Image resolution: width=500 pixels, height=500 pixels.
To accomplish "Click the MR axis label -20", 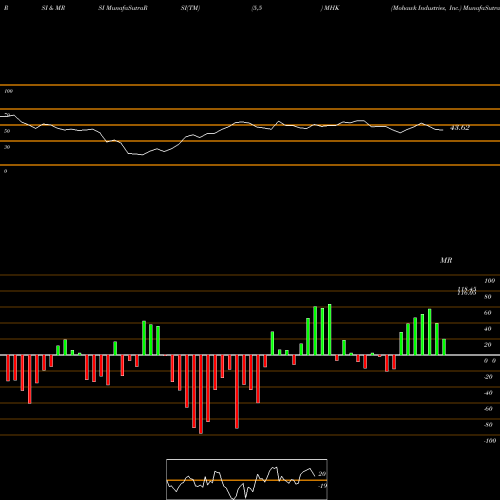I will pos(488,377).
